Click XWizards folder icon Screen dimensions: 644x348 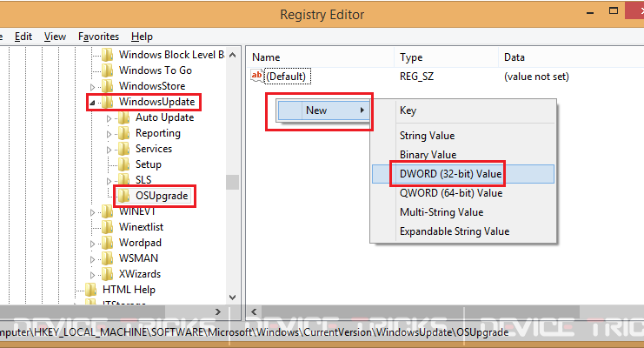107,274
